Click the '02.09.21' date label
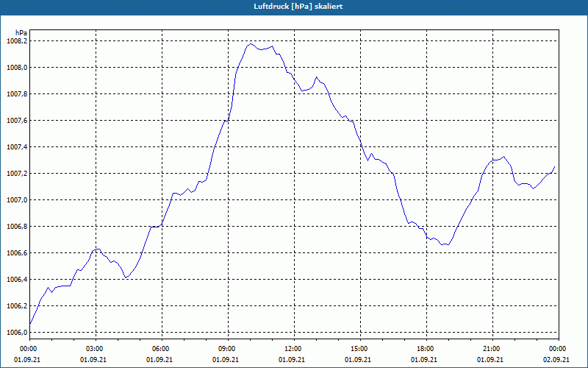 click(x=556, y=360)
